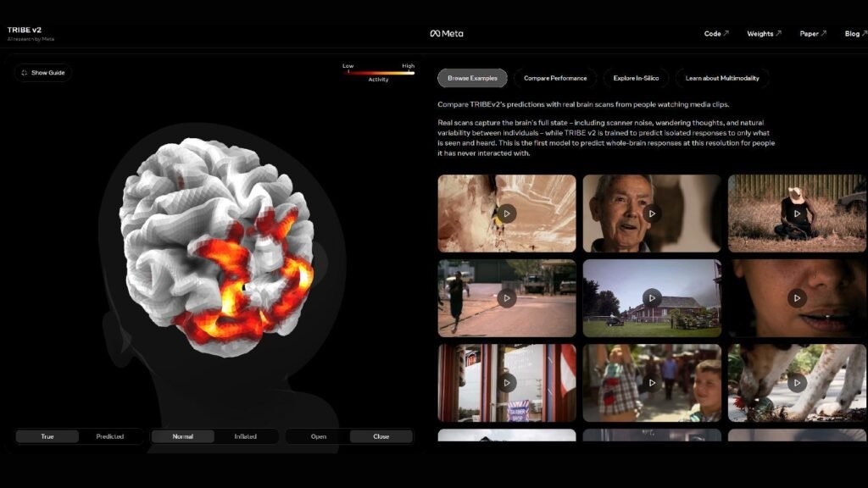
Task: Set brain hemisphere to Open
Action: 318,436
